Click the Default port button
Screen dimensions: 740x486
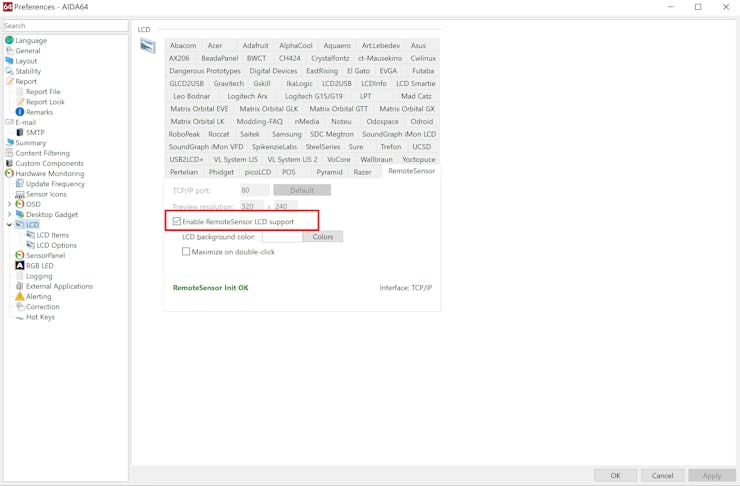click(x=302, y=190)
